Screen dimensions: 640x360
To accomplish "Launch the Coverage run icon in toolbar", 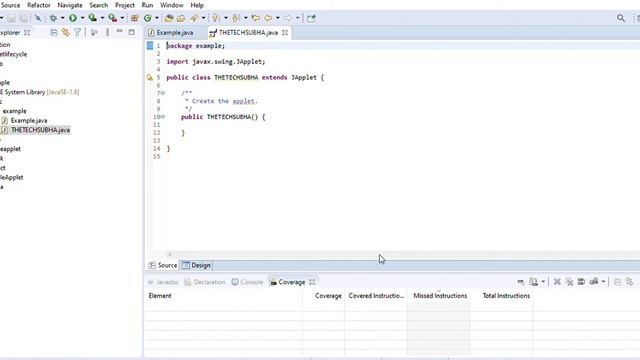I will pos(93,18).
